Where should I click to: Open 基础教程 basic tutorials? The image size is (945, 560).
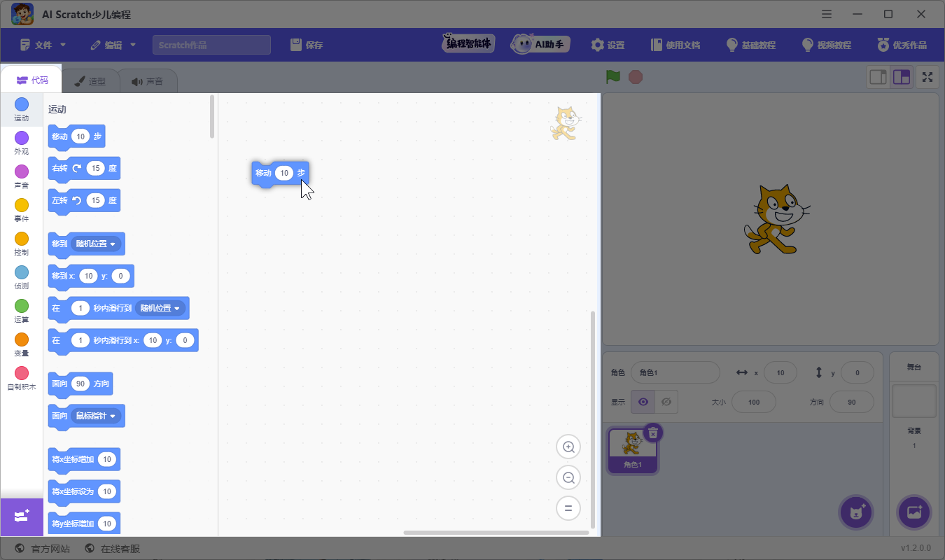751,45
